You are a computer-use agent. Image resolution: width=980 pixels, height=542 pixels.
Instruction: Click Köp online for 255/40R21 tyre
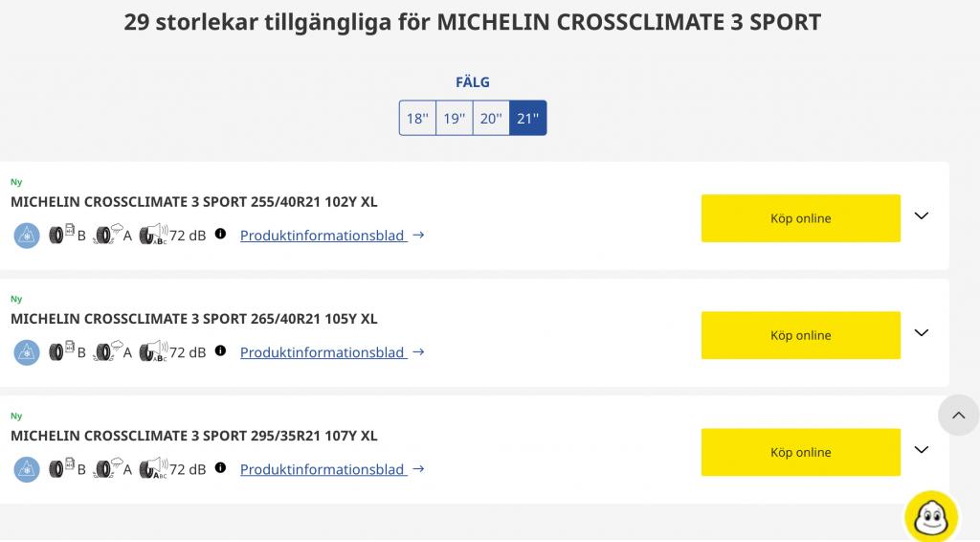(801, 218)
